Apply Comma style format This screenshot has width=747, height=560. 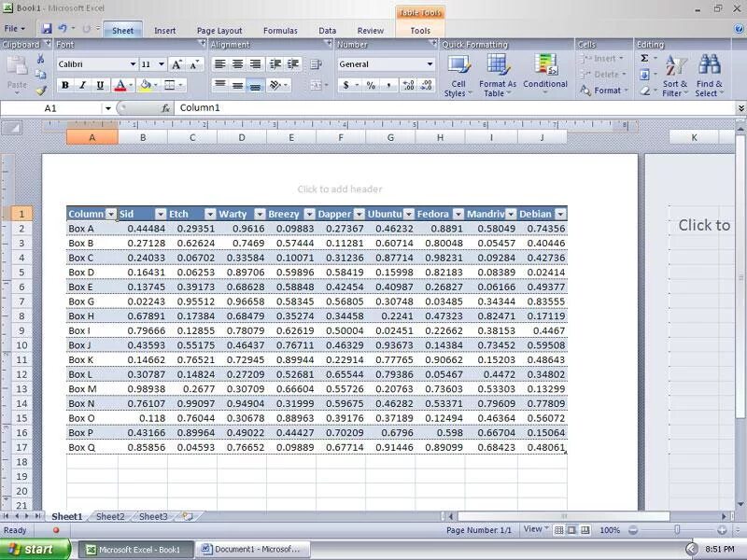pyautogui.click(x=389, y=85)
